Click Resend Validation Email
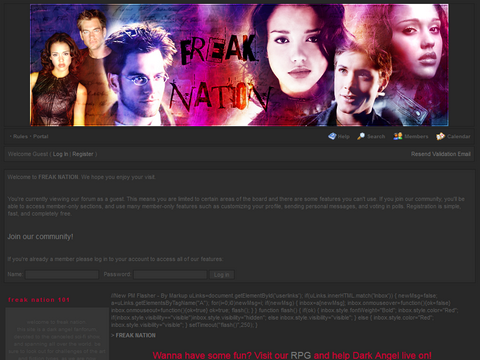Viewport: 480px width, 360px height. coord(441,154)
